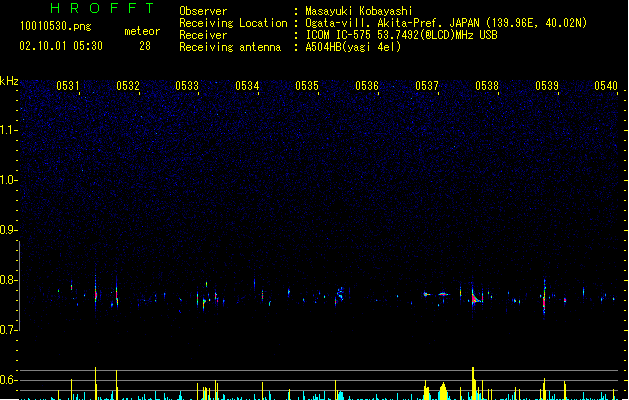Click the 0535 time marker

pyautogui.click(x=307, y=86)
